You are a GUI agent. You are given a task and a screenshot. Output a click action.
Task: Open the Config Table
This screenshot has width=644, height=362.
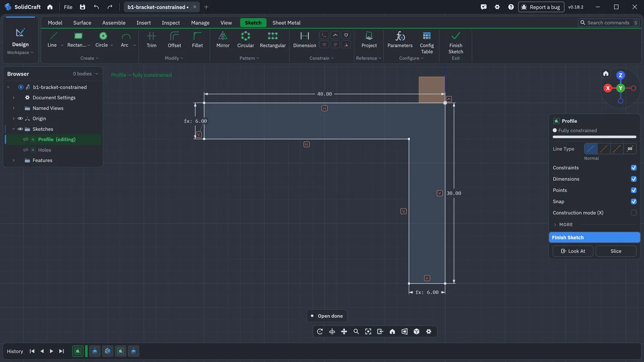[x=427, y=43]
